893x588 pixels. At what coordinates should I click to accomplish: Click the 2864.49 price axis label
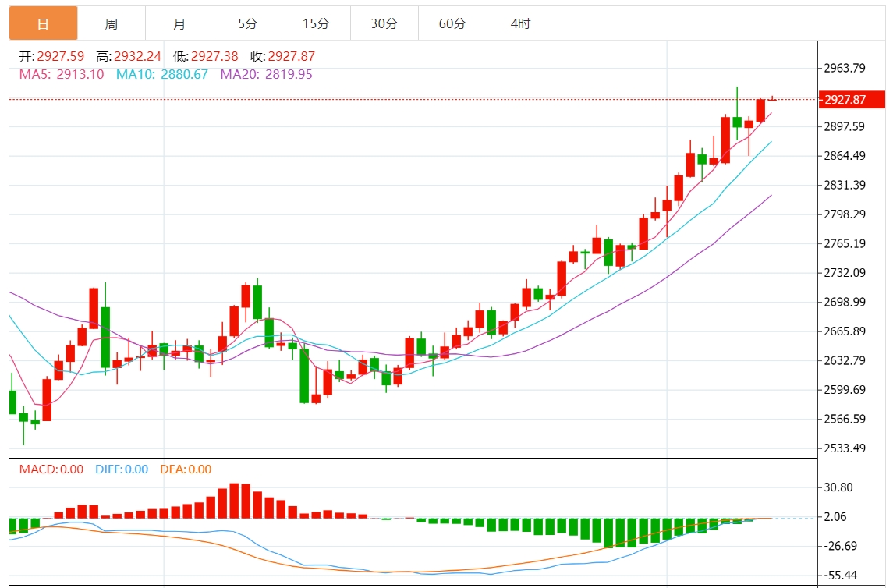pyautogui.click(x=845, y=156)
